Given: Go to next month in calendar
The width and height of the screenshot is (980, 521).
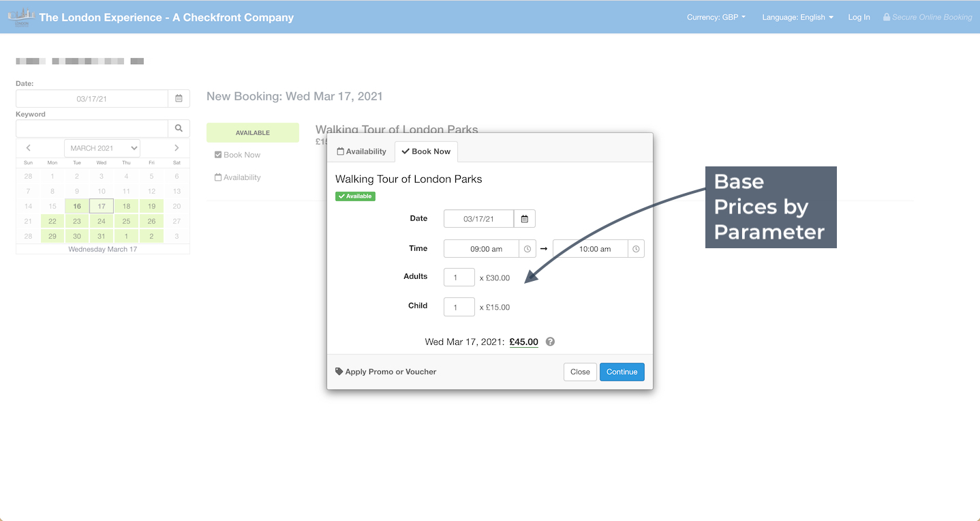Looking at the screenshot, I should (177, 148).
